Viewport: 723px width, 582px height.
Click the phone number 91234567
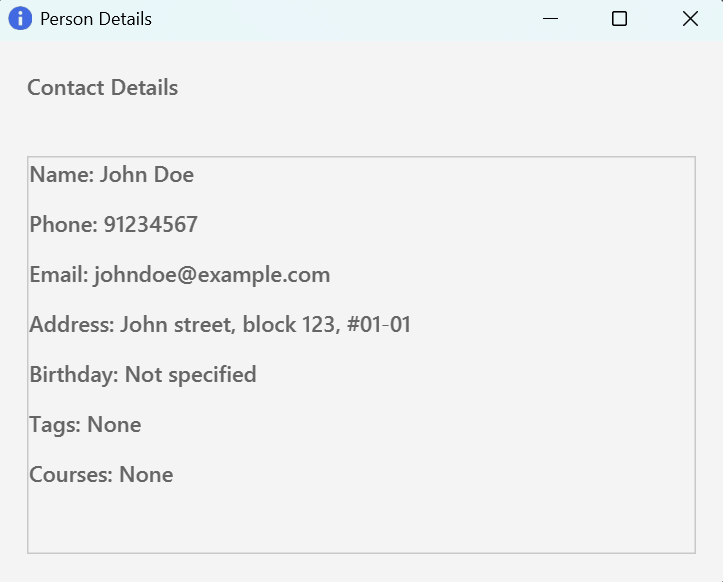tap(151, 225)
